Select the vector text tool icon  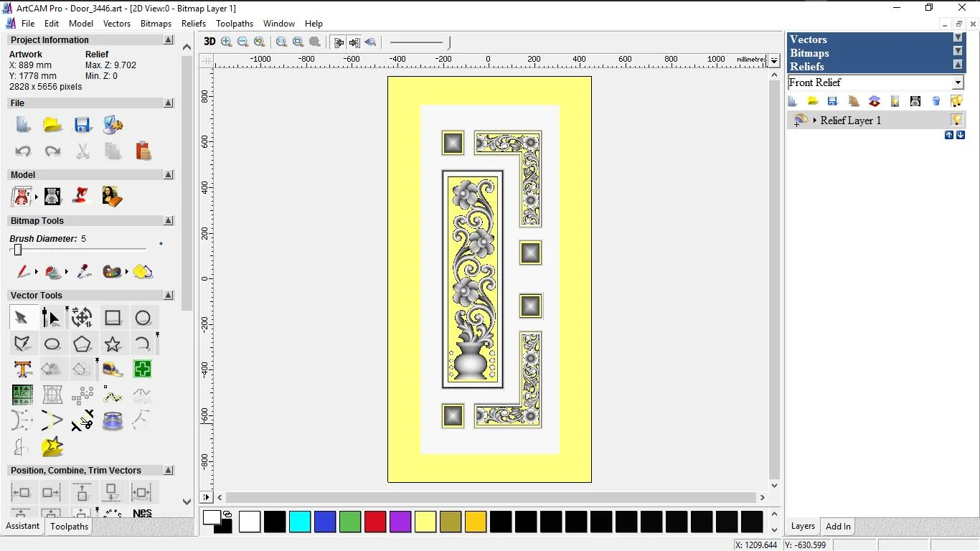pyautogui.click(x=23, y=369)
